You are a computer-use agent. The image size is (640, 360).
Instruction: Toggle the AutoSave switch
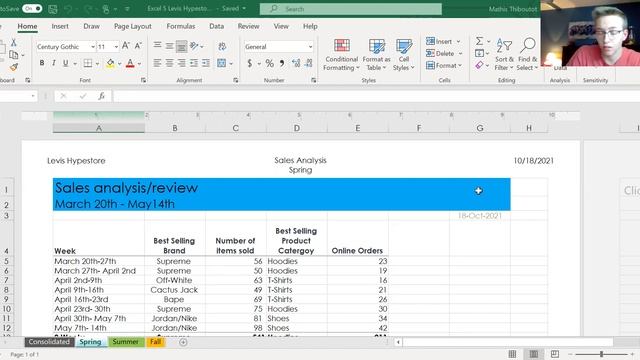click(x=32, y=9)
